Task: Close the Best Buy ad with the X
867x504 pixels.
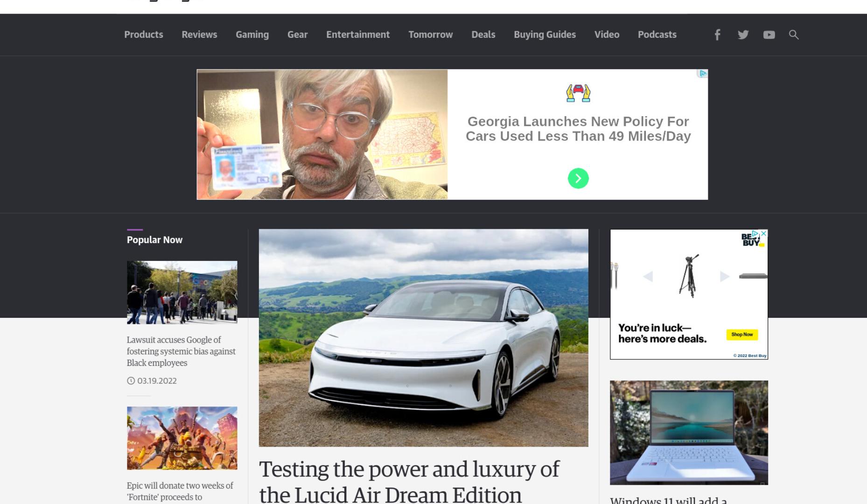Action: [x=763, y=233]
